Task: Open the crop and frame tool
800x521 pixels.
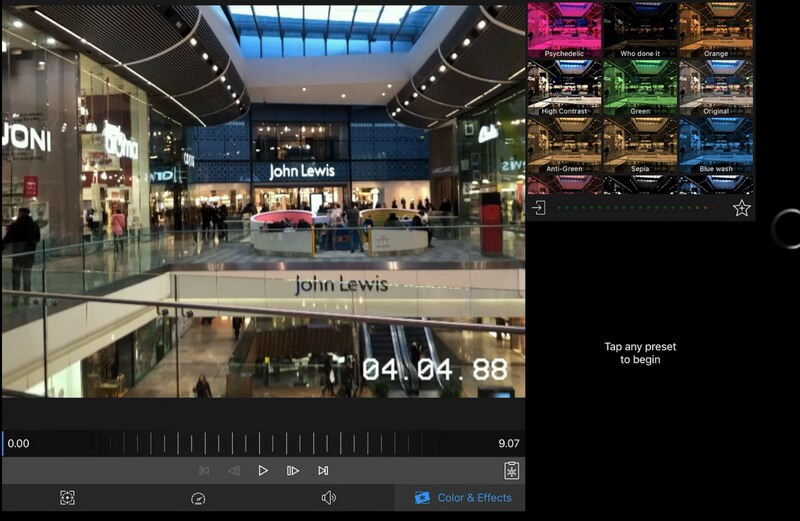Action: (x=67, y=498)
